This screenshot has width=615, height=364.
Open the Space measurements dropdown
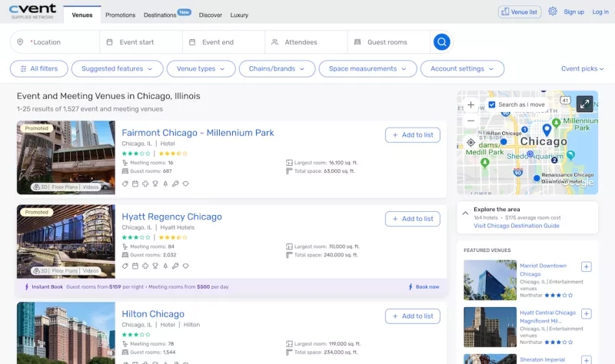(367, 68)
